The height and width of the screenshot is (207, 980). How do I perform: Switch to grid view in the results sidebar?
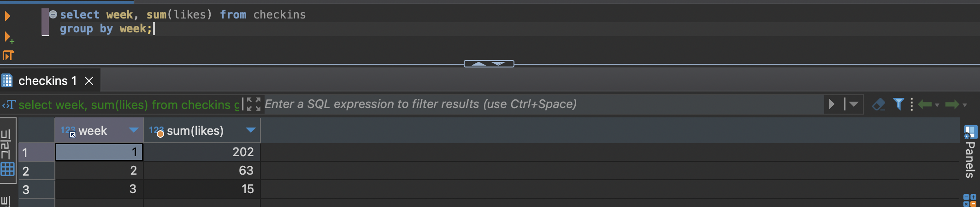pos(7,169)
